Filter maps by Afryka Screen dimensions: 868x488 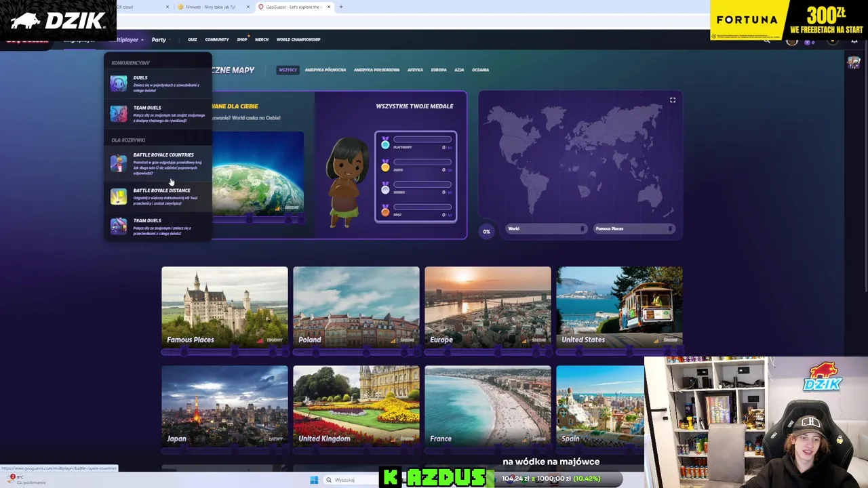415,70
